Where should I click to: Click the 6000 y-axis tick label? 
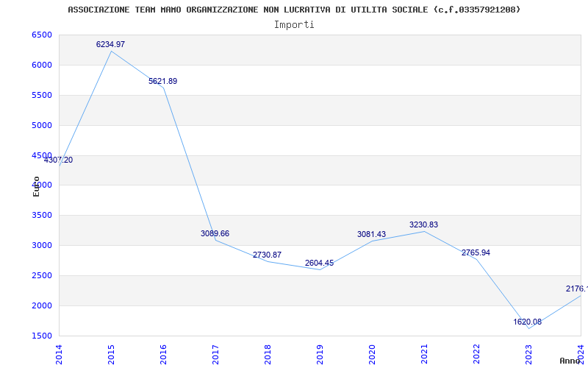pos(42,65)
